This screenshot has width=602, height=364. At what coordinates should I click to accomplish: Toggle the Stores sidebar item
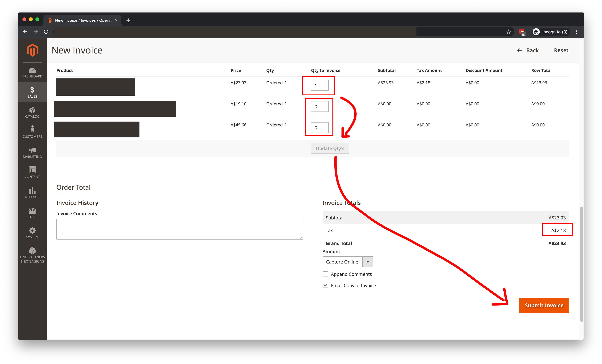[32, 213]
